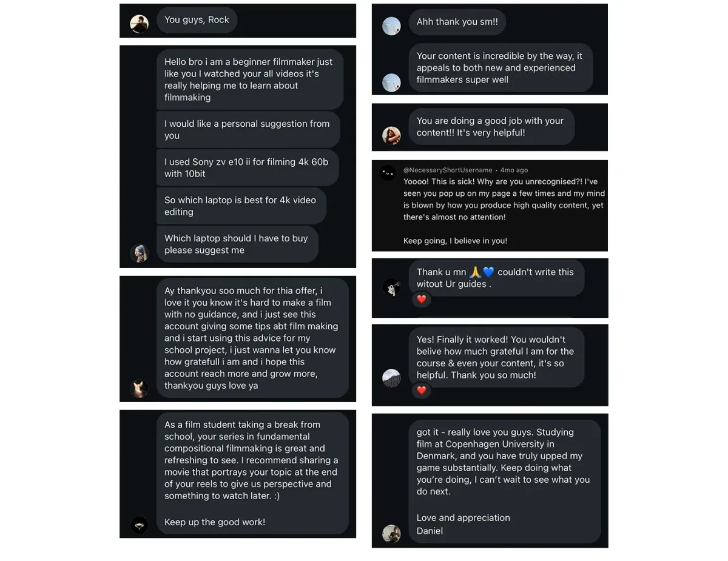Click avatar beside 'Keep up the good work!'

pyautogui.click(x=140, y=525)
